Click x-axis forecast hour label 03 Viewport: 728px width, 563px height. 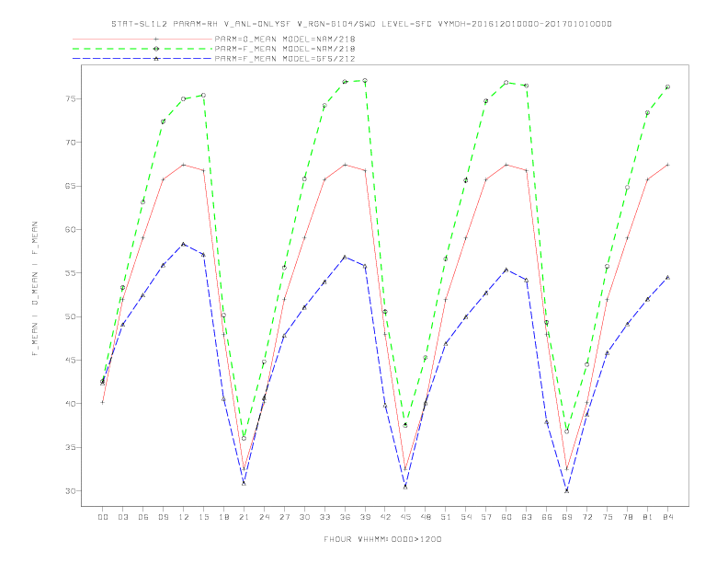122,517
